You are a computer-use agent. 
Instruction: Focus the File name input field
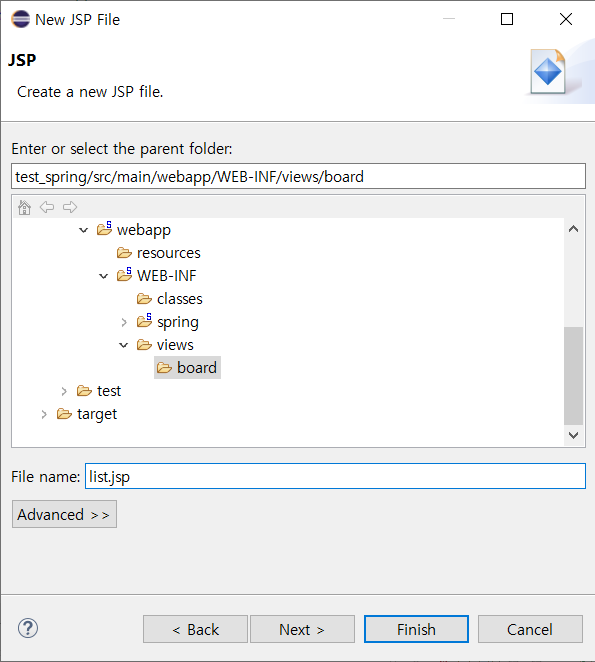(335, 476)
